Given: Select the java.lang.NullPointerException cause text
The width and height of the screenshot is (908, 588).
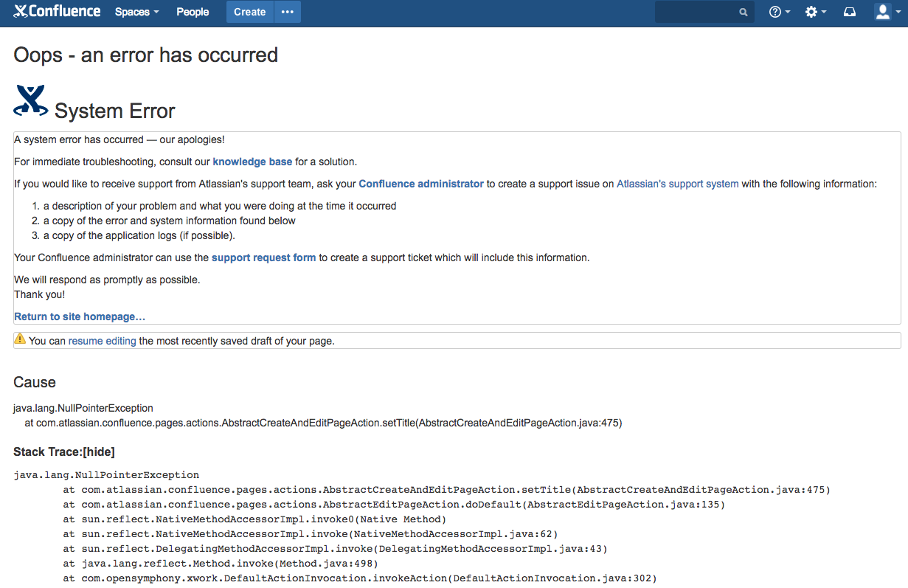Looking at the screenshot, I should [x=83, y=408].
